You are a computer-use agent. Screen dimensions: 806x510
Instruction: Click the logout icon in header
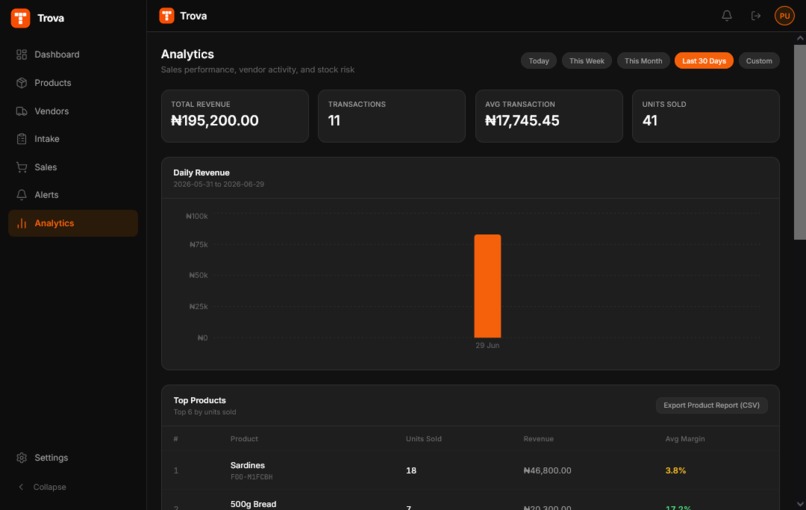pyautogui.click(x=756, y=16)
